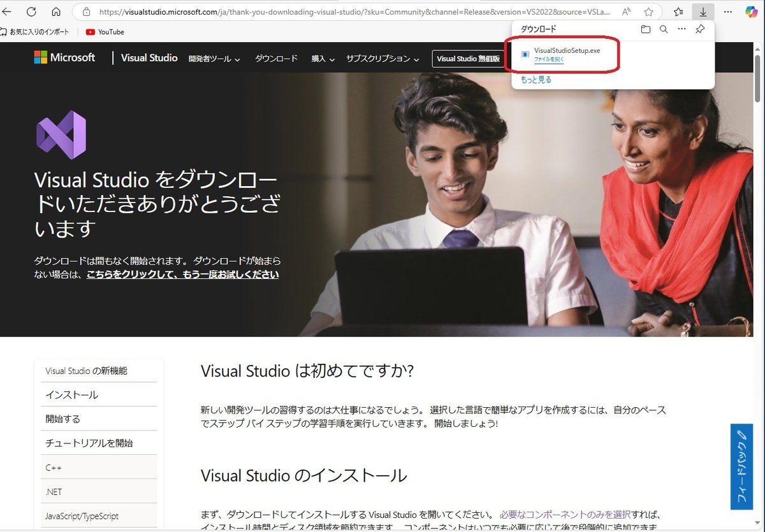
Task: Click the Visual Studio 無償版 button
Action: click(x=470, y=58)
